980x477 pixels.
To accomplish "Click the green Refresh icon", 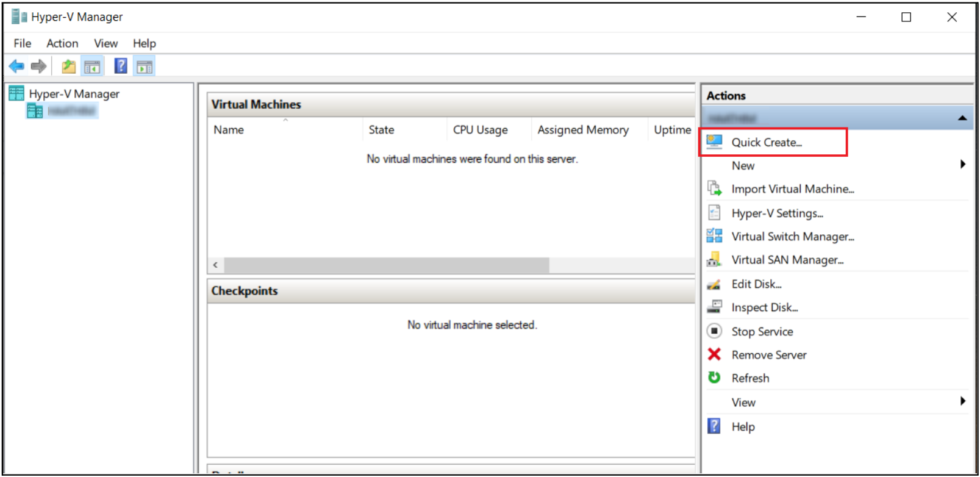I will click(714, 378).
